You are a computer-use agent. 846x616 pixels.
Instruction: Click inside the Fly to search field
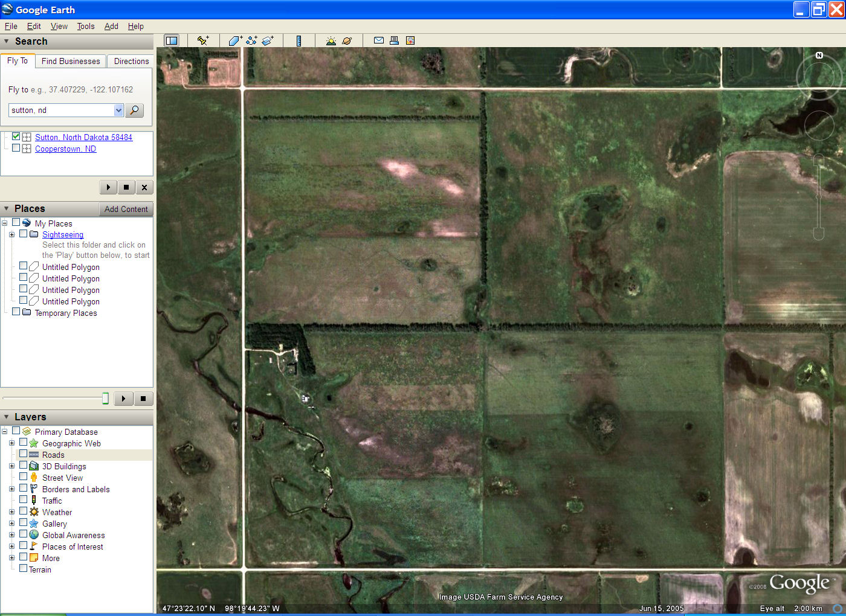pos(61,110)
